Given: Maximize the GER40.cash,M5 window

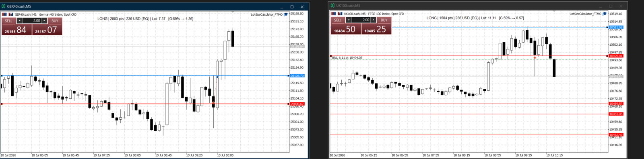Looking at the screenshot, I should (x=292, y=6).
